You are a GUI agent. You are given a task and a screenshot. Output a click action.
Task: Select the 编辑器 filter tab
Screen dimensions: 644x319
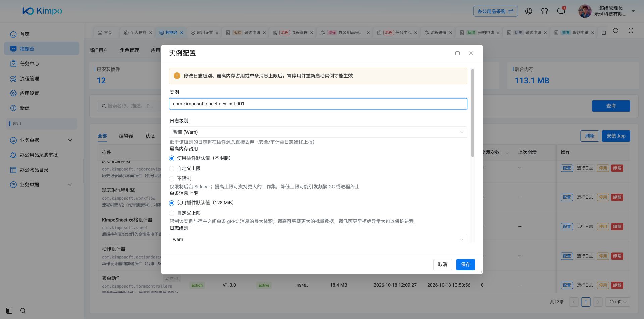pyautogui.click(x=126, y=136)
